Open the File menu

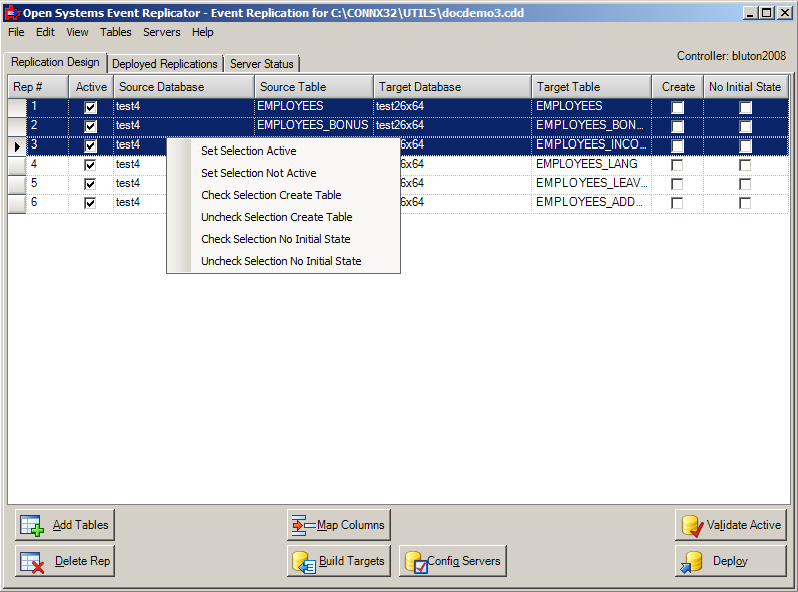point(16,32)
